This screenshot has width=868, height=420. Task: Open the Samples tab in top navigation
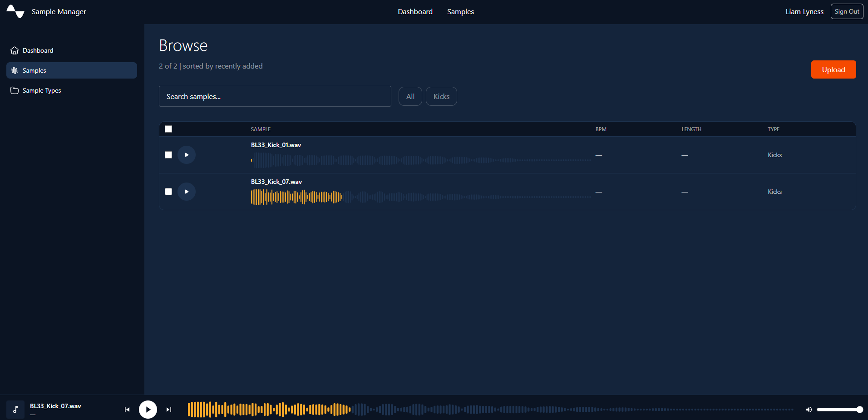click(460, 12)
